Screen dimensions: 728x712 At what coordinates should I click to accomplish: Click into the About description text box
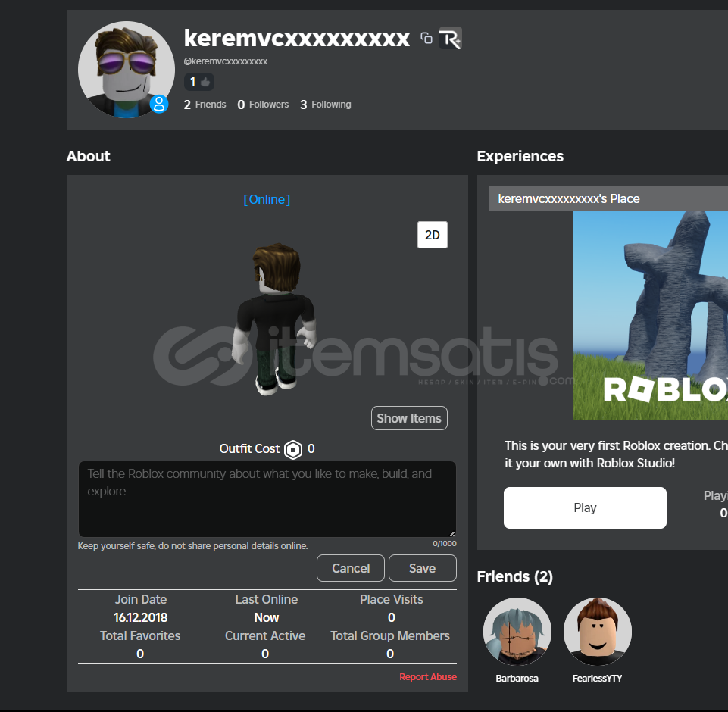pos(267,499)
